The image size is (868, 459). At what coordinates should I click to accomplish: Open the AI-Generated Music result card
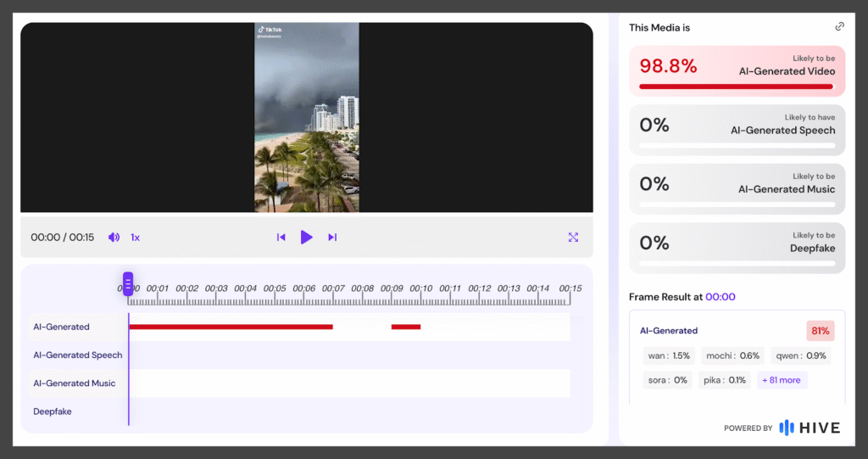(x=737, y=188)
